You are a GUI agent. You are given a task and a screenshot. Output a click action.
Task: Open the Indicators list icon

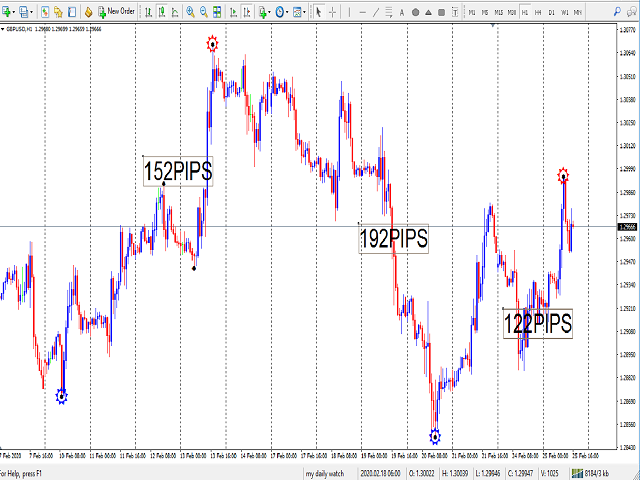point(263,12)
